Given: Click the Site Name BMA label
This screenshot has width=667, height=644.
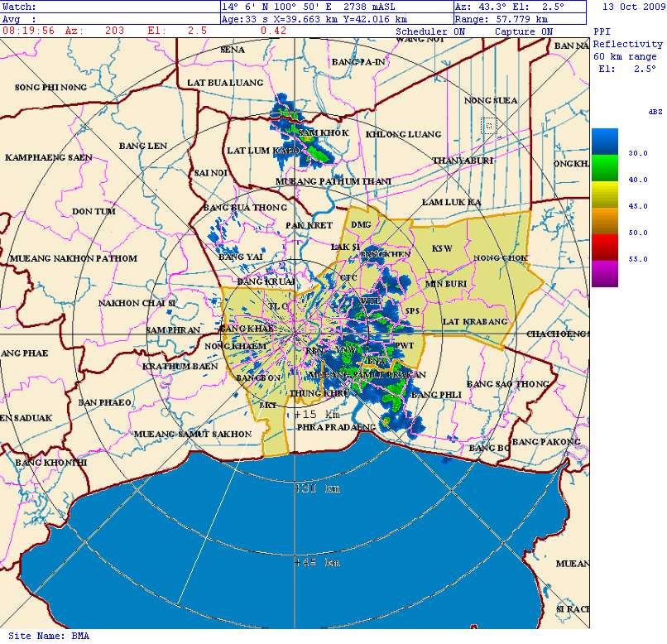Looking at the screenshot, I should [48, 636].
